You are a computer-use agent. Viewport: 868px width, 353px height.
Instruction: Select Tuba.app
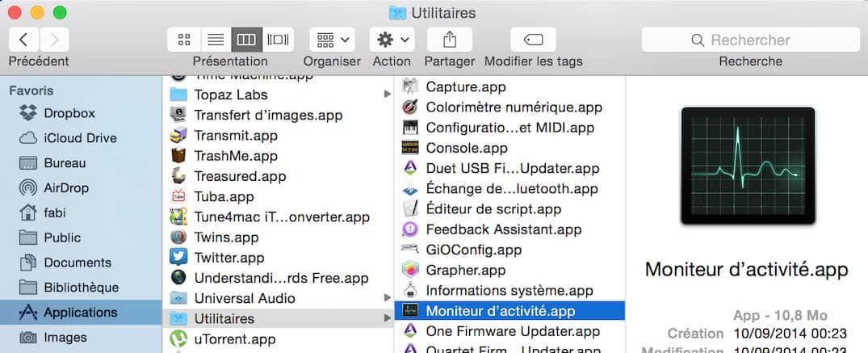tap(278, 196)
